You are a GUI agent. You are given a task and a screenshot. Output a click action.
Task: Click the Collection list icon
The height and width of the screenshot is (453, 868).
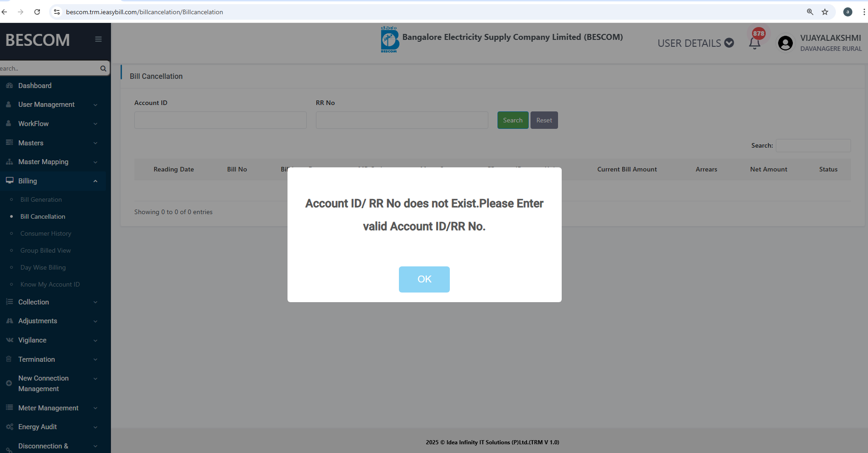(x=9, y=302)
